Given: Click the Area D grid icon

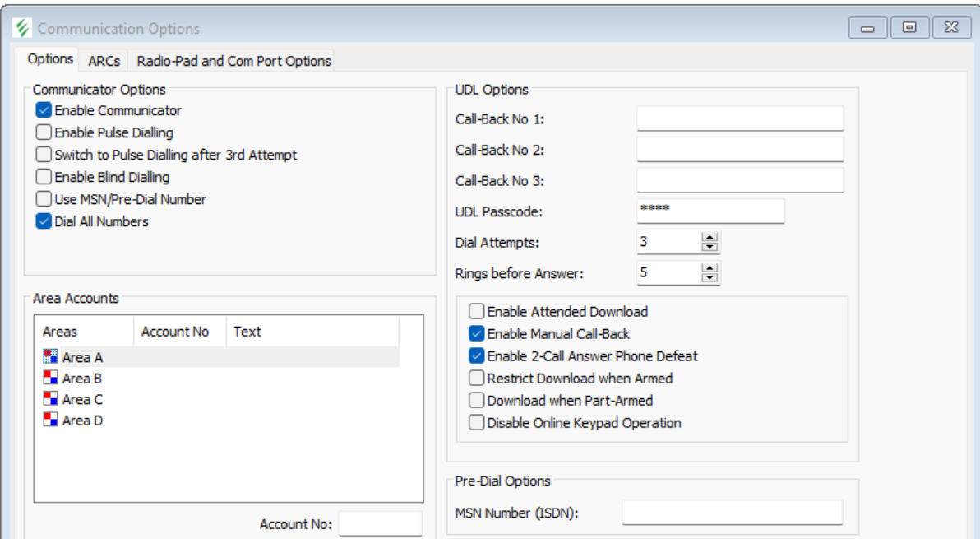Looking at the screenshot, I should coord(50,421).
